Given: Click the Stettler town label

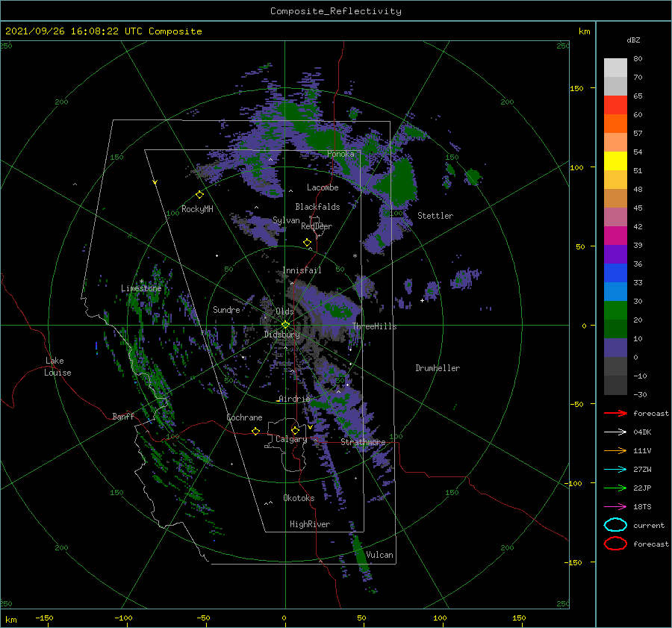Looking at the screenshot, I should pos(435,216).
